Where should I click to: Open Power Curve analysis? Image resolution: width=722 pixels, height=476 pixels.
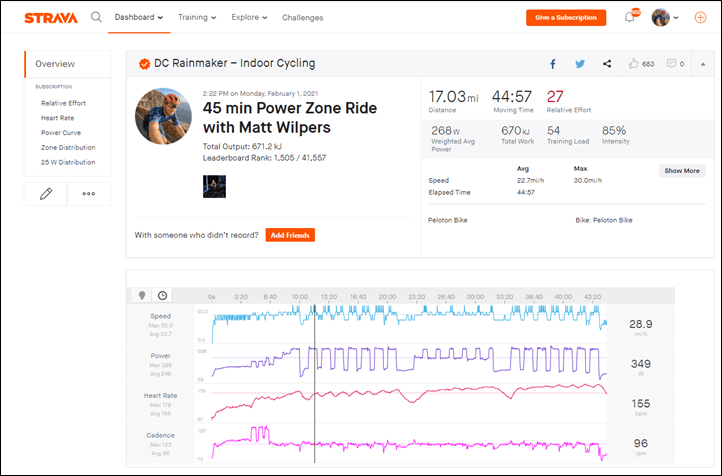pos(61,133)
